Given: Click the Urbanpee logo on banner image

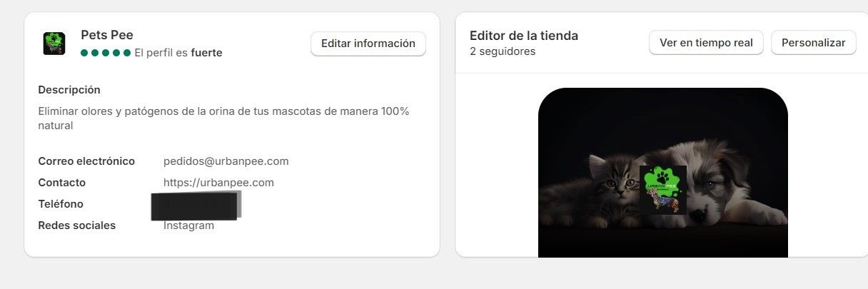Looking at the screenshot, I should (663, 190).
